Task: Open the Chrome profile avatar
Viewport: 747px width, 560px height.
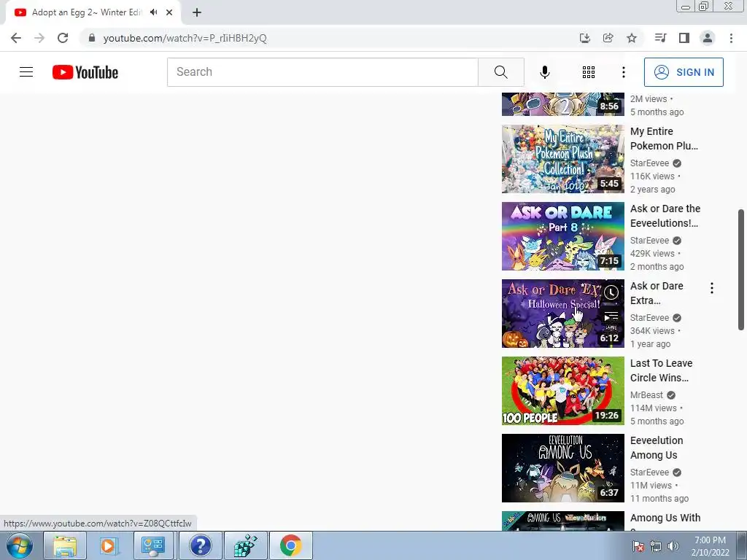Action: 708,38
